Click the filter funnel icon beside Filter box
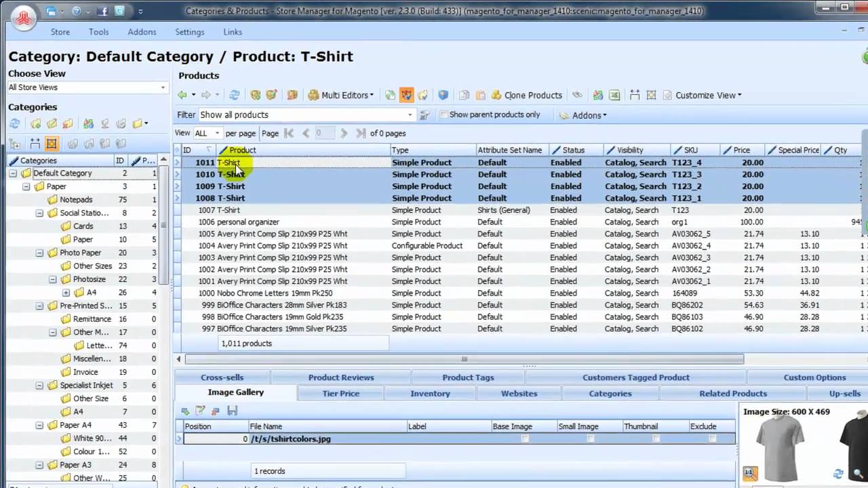The width and height of the screenshot is (868, 488). tap(425, 115)
